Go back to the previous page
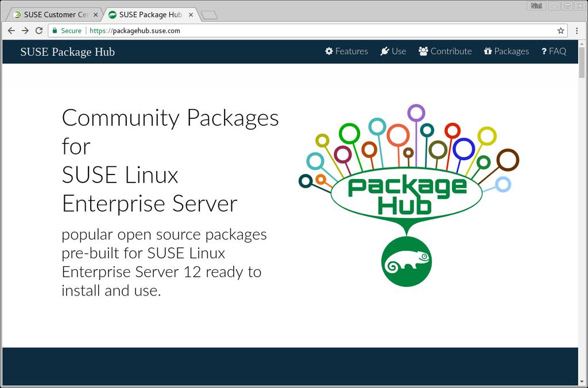This screenshot has width=588, height=388. pyautogui.click(x=11, y=31)
